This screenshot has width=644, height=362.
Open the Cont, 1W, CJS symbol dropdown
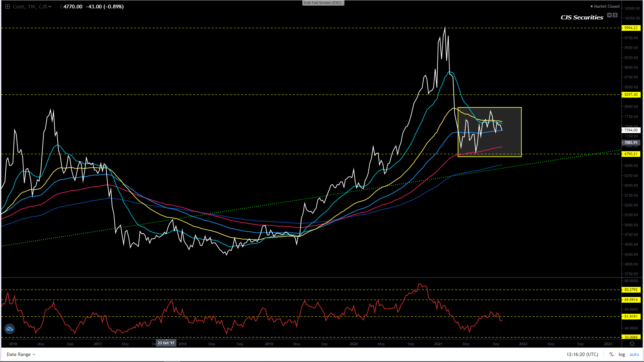tap(32, 7)
